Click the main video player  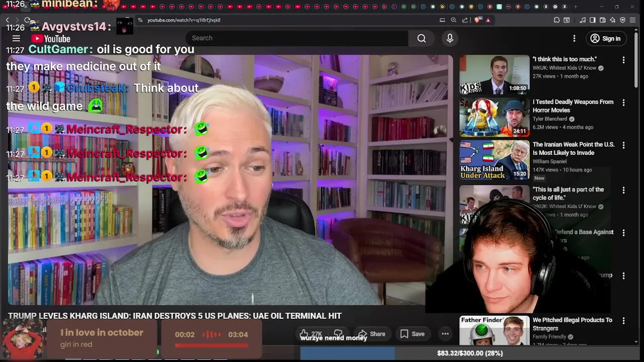(x=230, y=180)
